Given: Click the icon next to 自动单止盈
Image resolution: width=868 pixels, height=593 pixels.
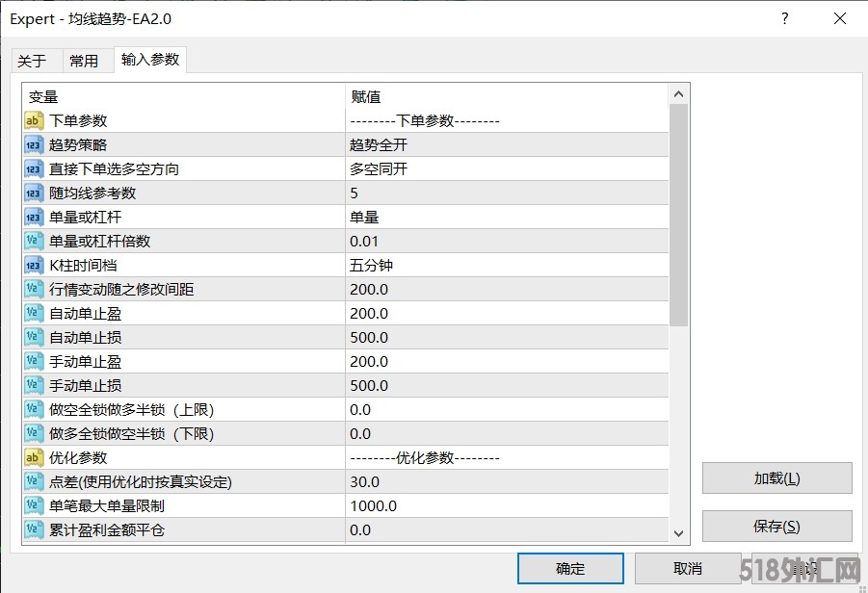Looking at the screenshot, I should tap(34, 313).
